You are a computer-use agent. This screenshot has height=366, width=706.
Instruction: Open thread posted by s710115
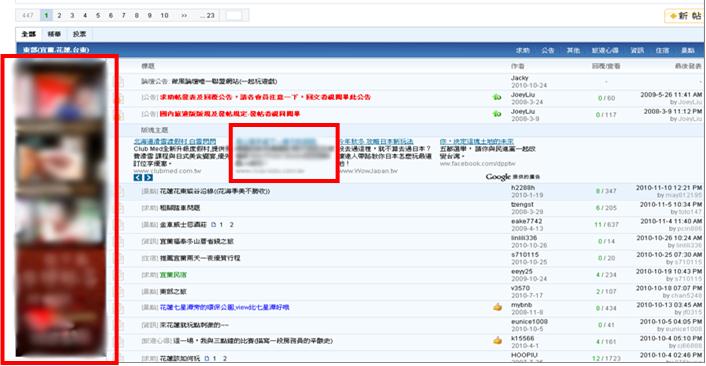pyautogui.click(x=200, y=258)
